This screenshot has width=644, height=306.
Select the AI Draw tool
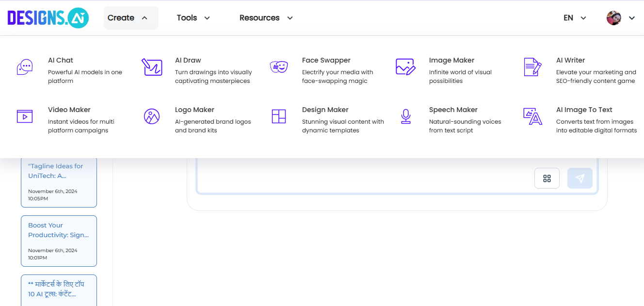(x=188, y=60)
